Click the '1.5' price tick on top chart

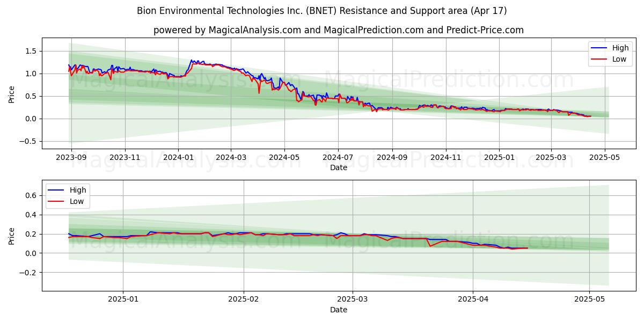point(31,51)
